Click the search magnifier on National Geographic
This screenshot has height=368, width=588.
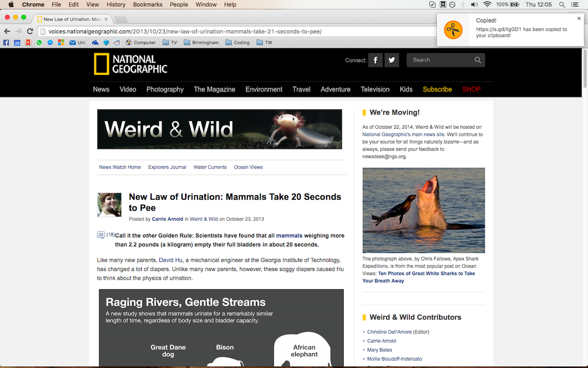tap(478, 60)
